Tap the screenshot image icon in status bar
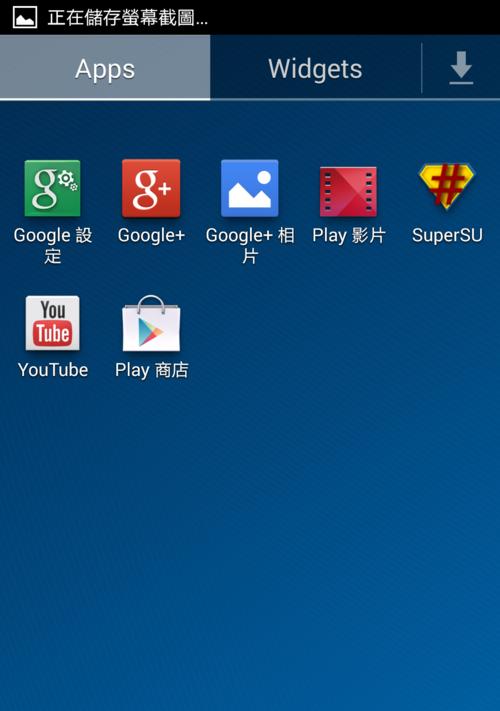 [x=24, y=18]
